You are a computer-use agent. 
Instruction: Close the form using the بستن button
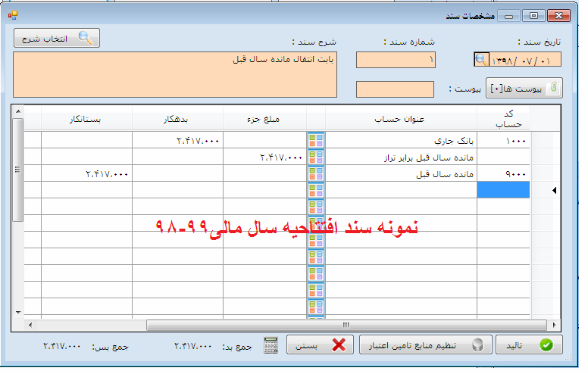[320, 345]
